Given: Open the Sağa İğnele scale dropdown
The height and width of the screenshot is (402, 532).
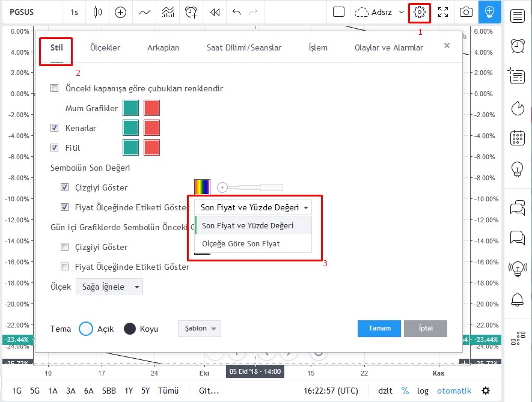Looking at the screenshot, I should 109,287.
